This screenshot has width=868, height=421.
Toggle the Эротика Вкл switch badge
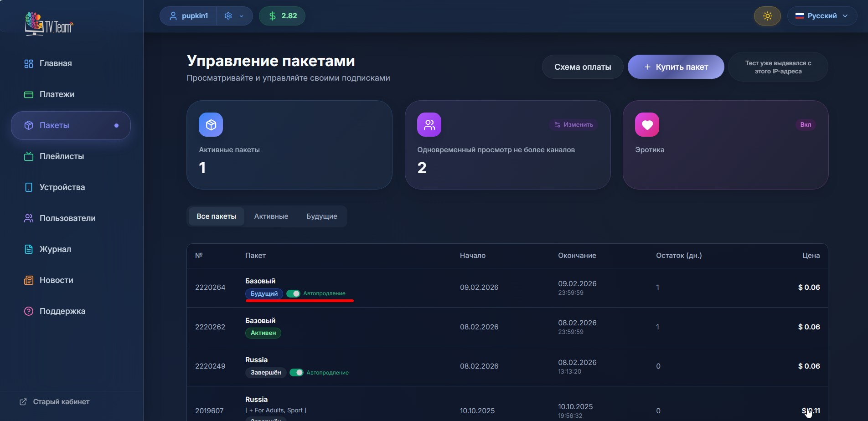click(x=805, y=125)
